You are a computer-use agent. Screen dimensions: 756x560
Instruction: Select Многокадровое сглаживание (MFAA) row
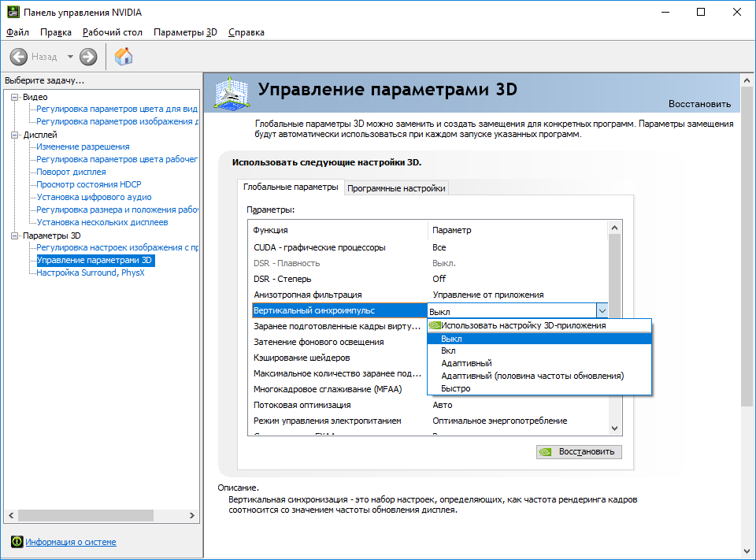coord(339,389)
